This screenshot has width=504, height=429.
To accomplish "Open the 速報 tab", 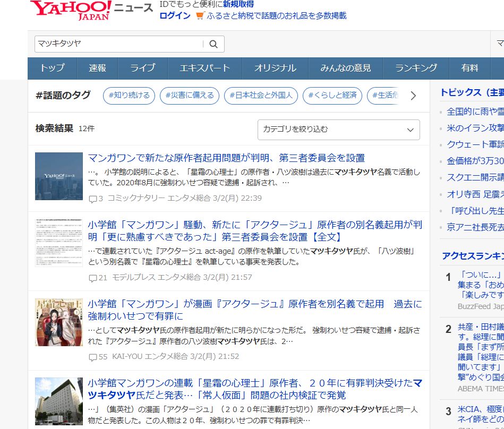I will point(97,68).
